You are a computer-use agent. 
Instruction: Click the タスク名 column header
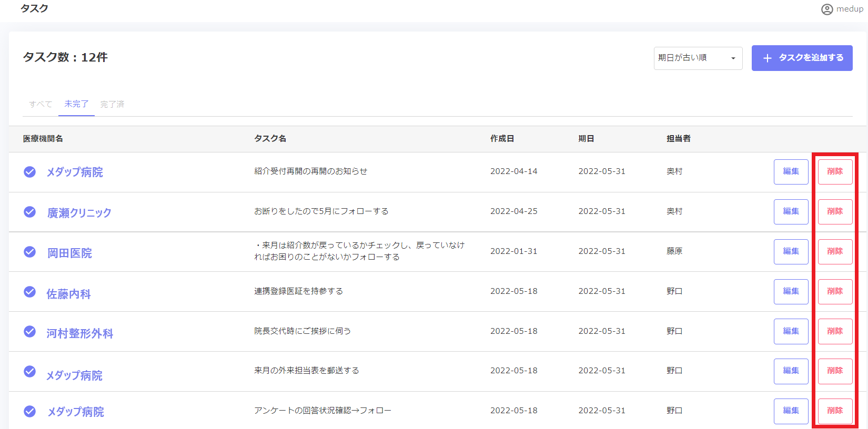270,139
